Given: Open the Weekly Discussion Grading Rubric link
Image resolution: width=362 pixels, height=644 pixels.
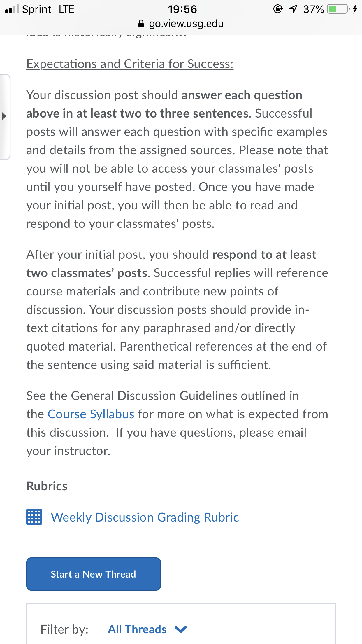Looking at the screenshot, I should point(145,517).
